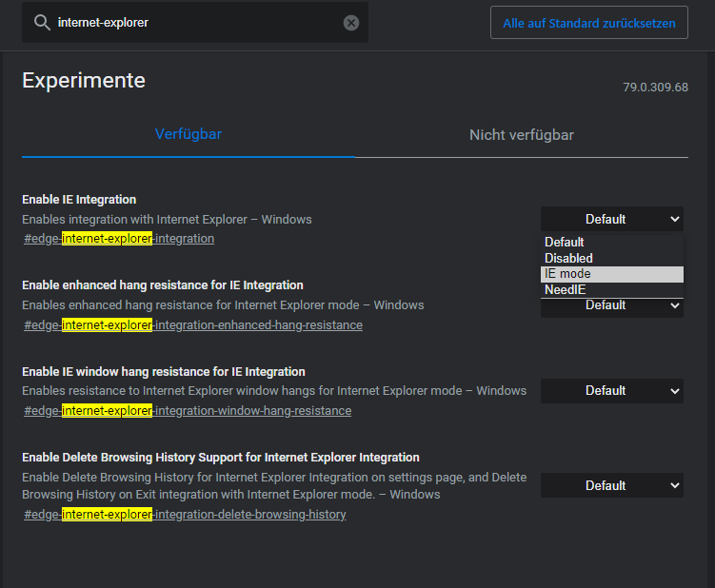
Task: Open the Enable IE Integration dropdown
Action: [611, 219]
